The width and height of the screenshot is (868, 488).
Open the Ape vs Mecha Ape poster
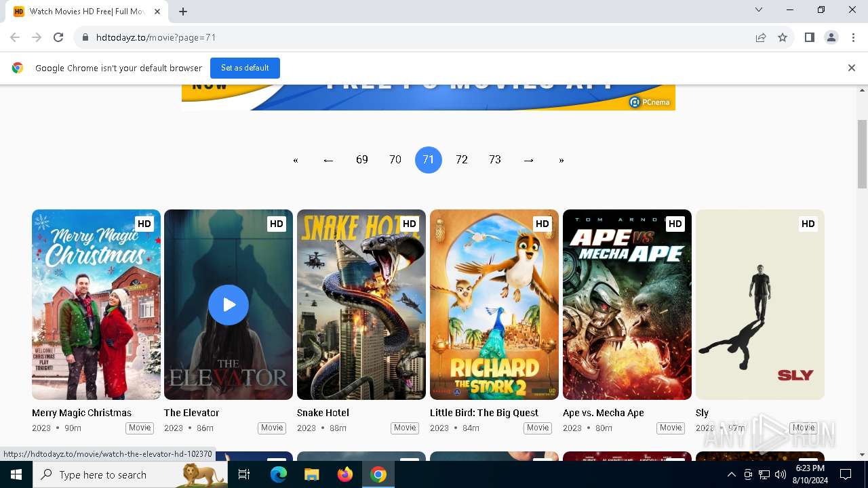click(x=627, y=304)
